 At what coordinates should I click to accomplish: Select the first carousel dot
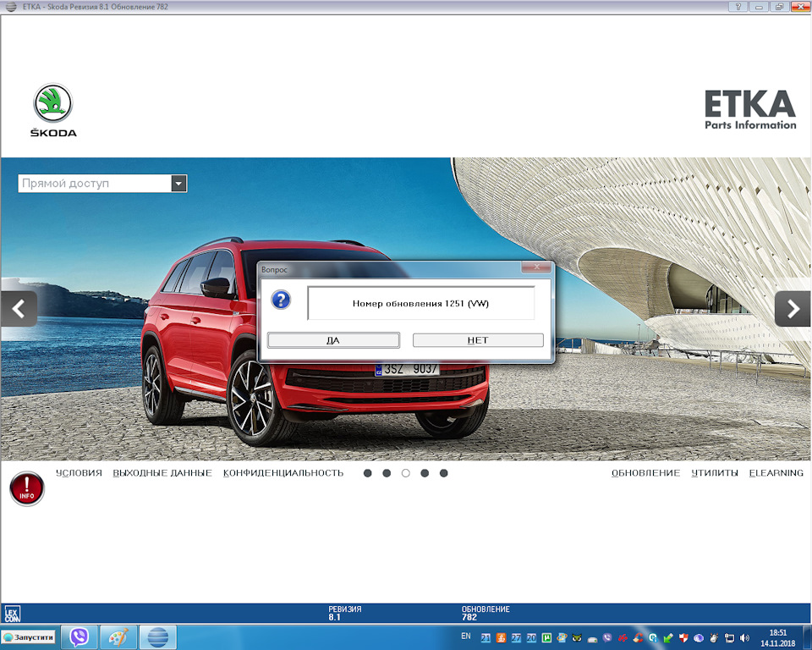(368, 473)
